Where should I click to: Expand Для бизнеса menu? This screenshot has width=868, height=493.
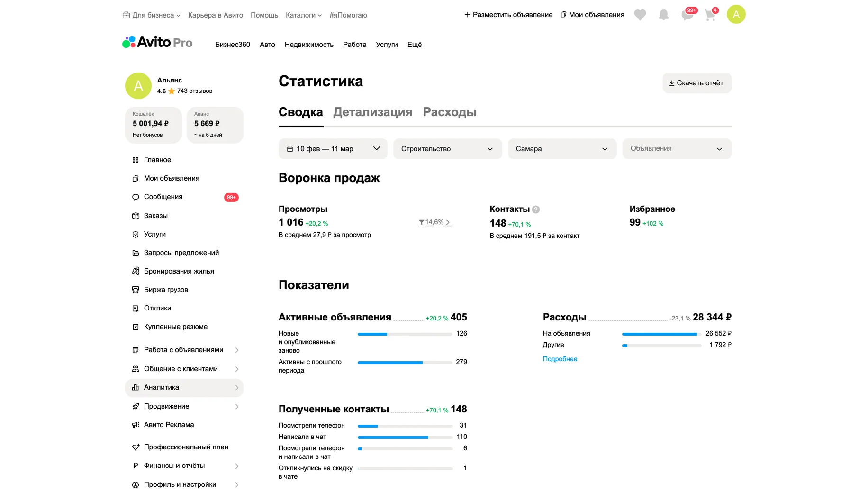pos(152,15)
